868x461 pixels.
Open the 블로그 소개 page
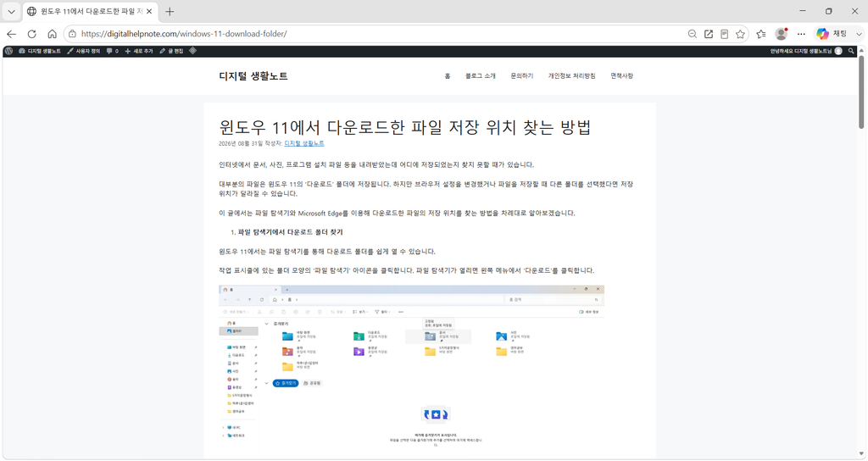coord(481,75)
